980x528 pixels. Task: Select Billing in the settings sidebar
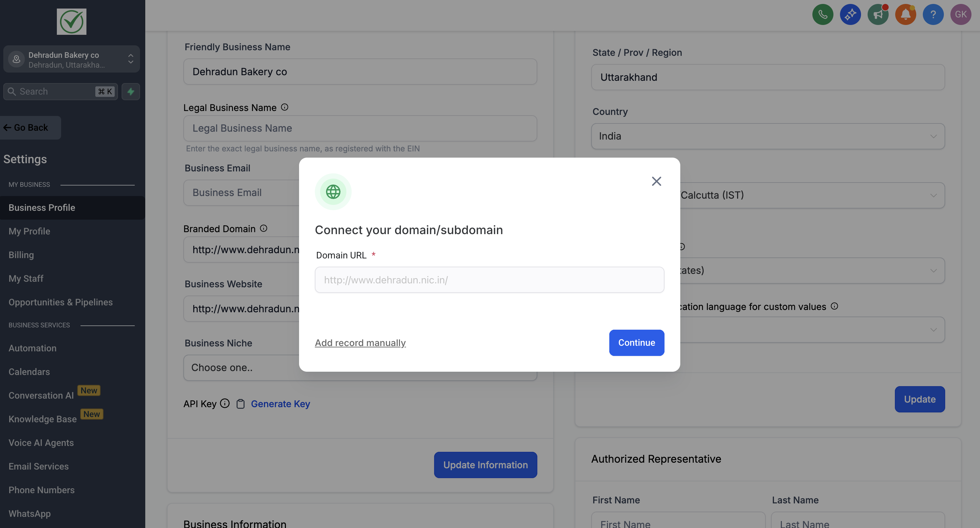coord(21,255)
